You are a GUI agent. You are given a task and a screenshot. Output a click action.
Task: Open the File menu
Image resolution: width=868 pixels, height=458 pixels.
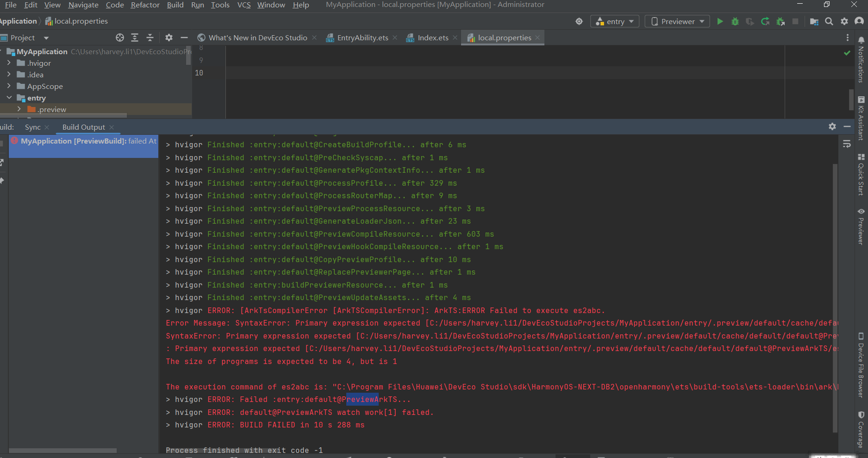[x=11, y=5]
